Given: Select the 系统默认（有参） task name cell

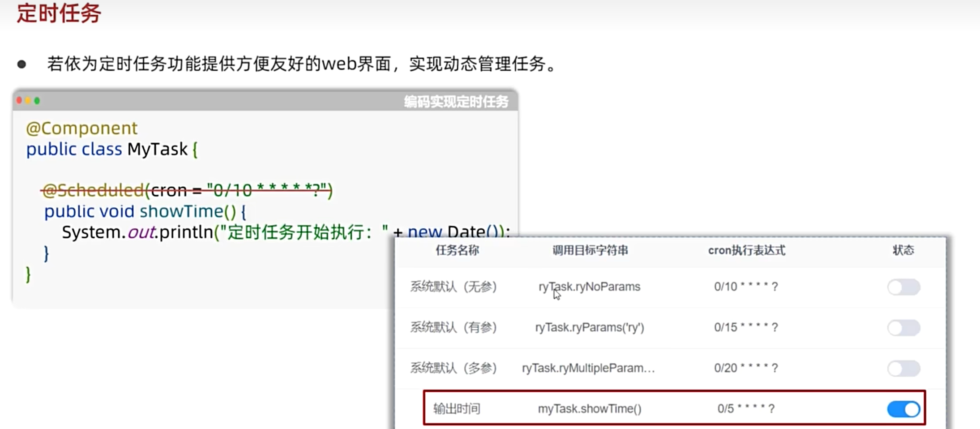Looking at the screenshot, I should pos(454,327).
